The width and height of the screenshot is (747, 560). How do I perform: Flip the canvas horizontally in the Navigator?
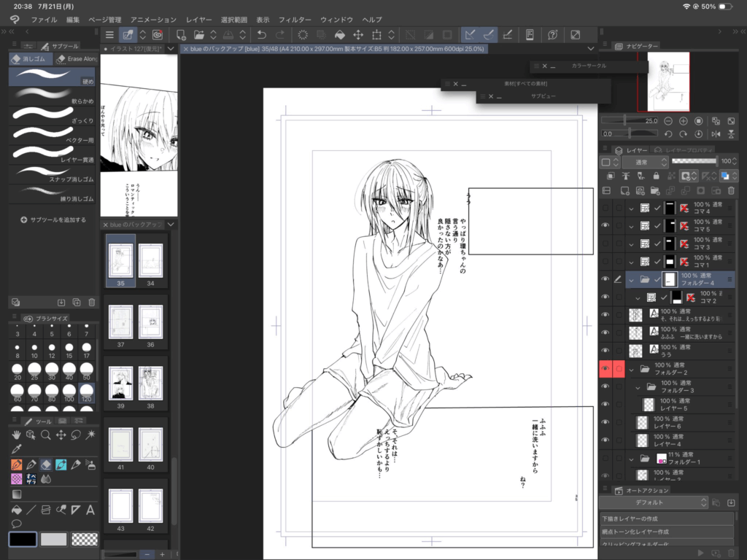click(716, 134)
